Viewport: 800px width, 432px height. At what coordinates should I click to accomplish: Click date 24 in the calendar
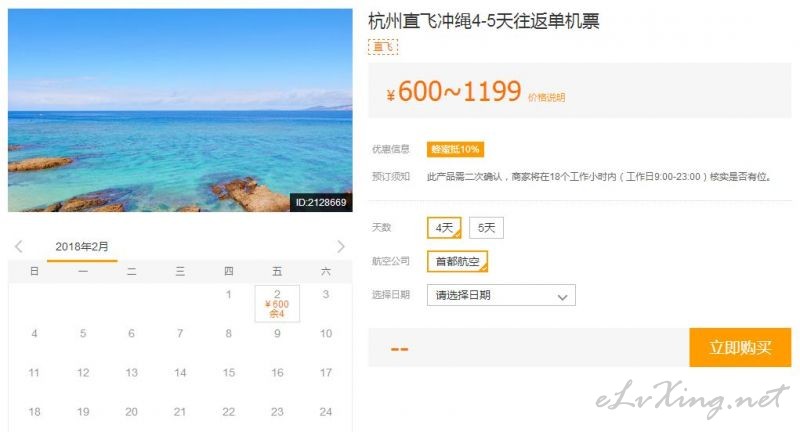[326, 412]
